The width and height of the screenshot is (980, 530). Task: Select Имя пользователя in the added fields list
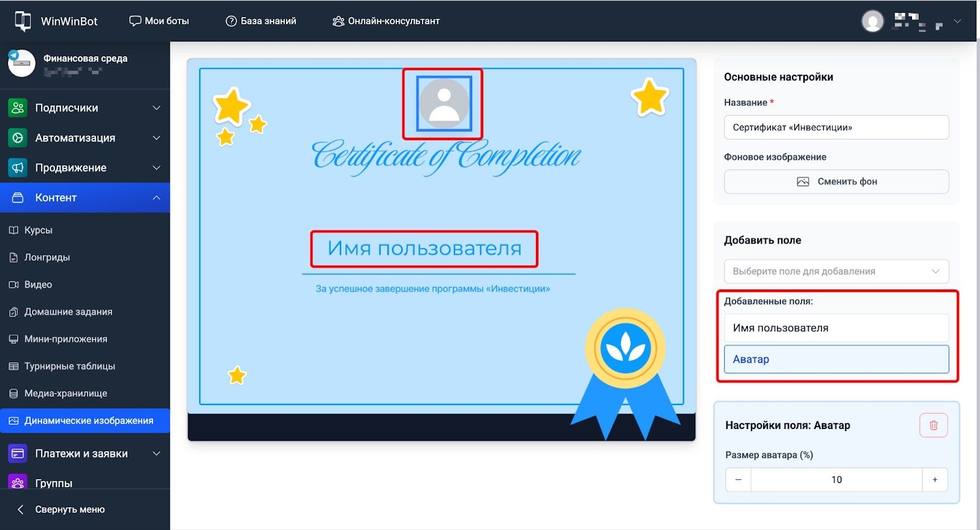click(836, 328)
